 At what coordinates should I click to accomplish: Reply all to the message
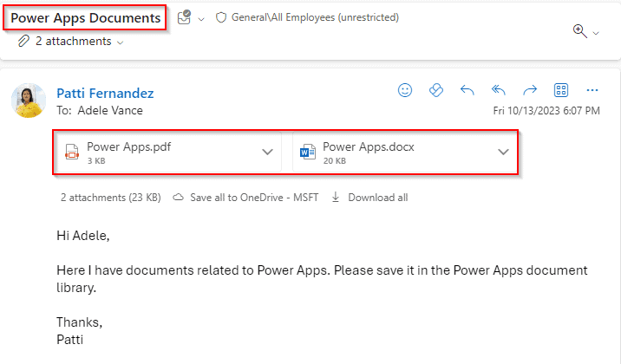coord(499,90)
